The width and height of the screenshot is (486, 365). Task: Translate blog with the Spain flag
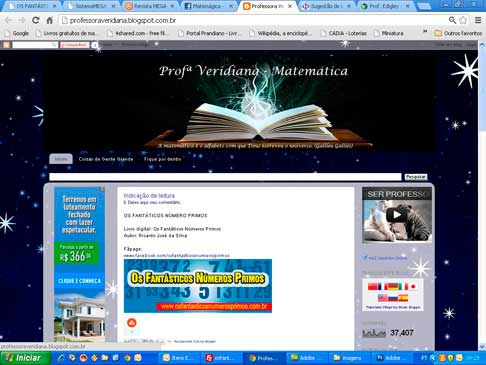(403, 298)
